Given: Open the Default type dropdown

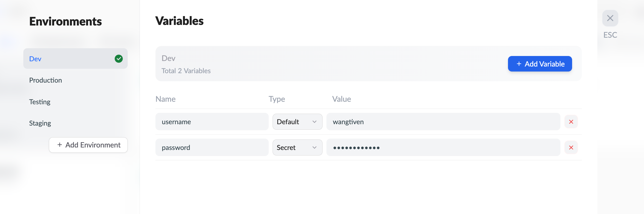Looking at the screenshot, I should [x=297, y=122].
